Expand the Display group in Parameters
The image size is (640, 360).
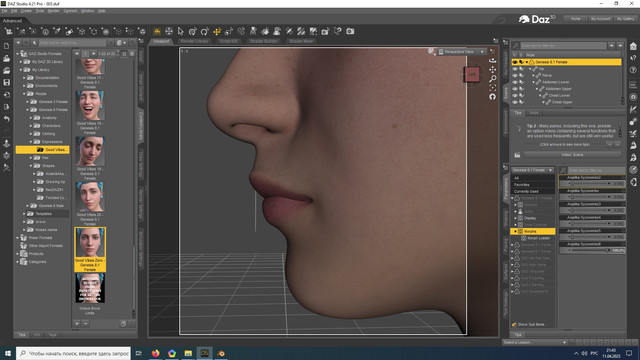516,218
